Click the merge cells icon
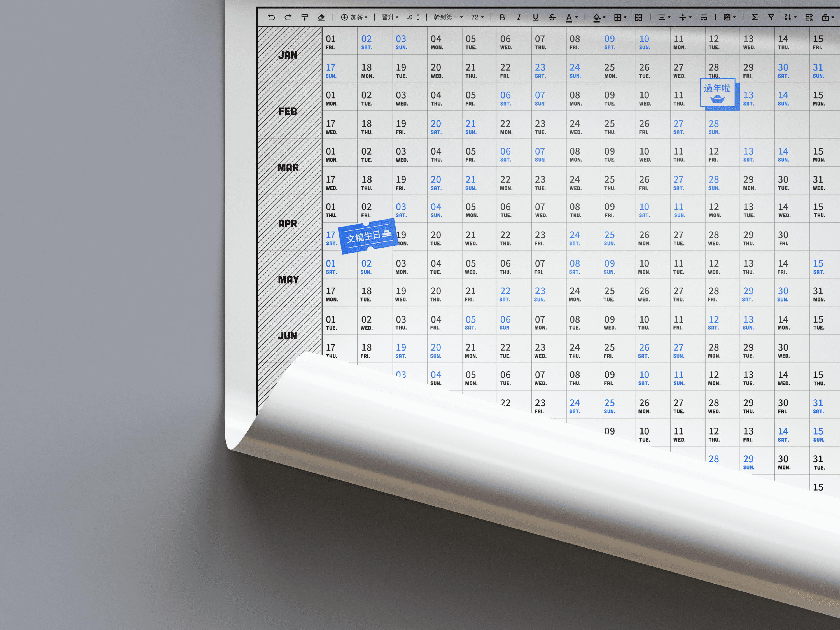This screenshot has height=630, width=840. tap(638, 17)
